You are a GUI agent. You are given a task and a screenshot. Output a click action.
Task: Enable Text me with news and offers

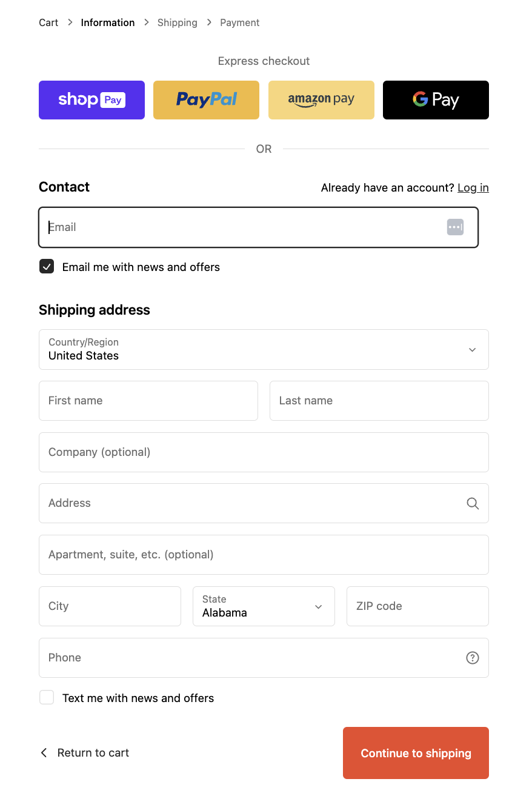pos(47,698)
